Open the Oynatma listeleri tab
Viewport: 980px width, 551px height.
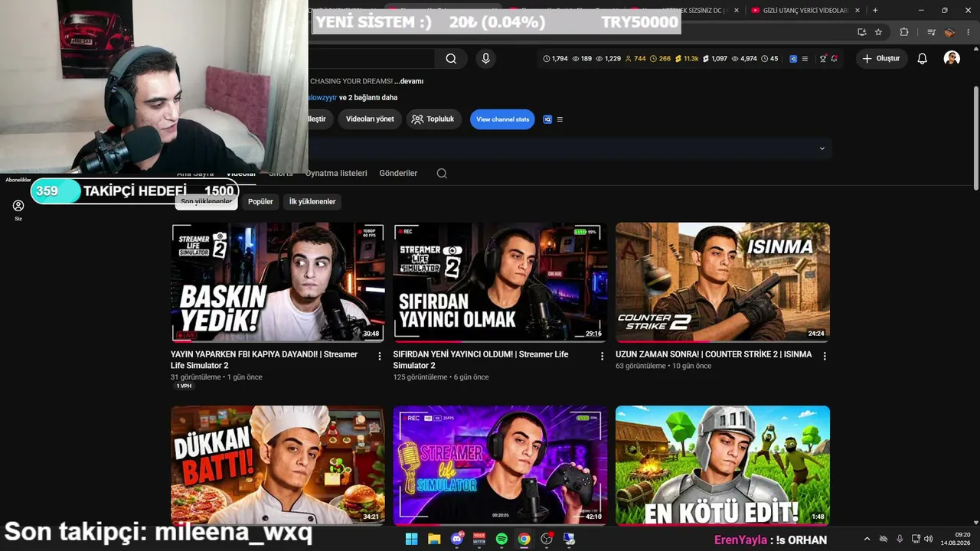[336, 173]
